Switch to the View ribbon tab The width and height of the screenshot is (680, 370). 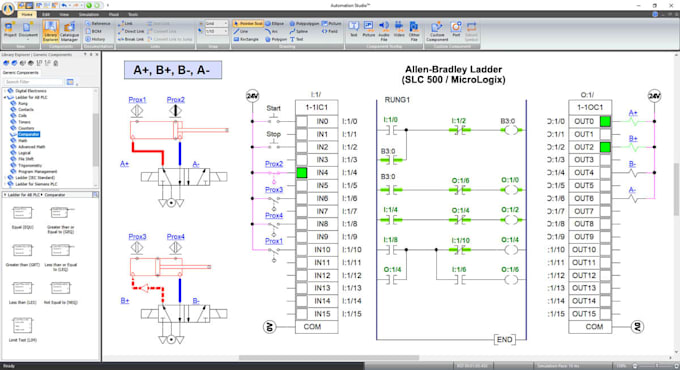click(64, 14)
